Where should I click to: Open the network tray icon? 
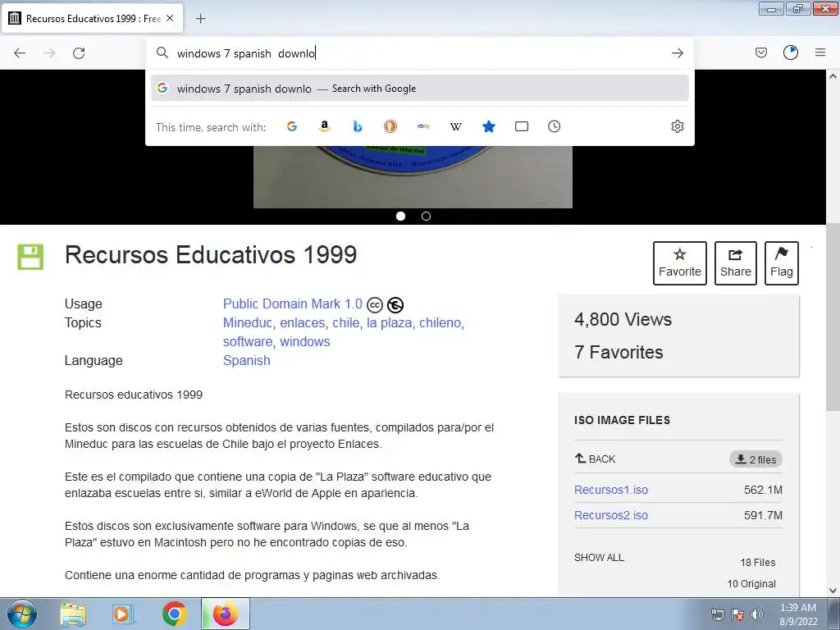pyautogui.click(x=717, y=614)
